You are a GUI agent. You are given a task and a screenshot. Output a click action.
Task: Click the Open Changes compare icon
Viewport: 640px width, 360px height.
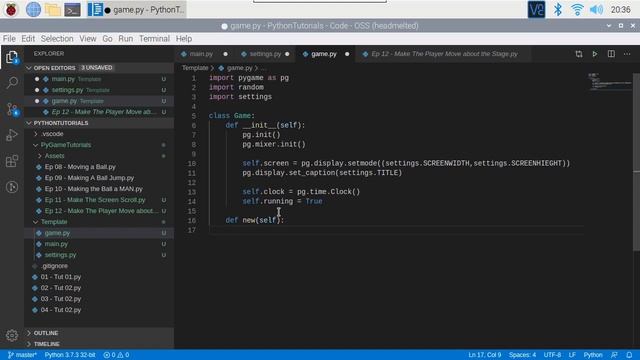[579, 54]
